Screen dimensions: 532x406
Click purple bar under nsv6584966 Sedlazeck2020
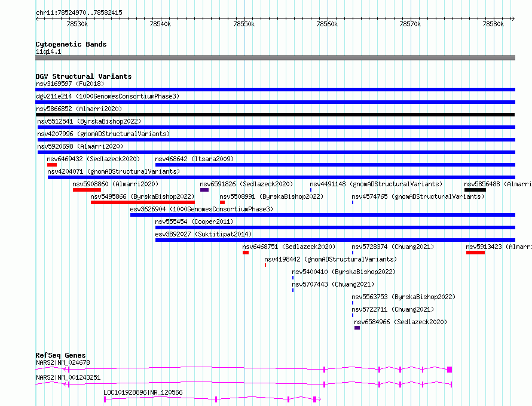click(x=357, y=328)
